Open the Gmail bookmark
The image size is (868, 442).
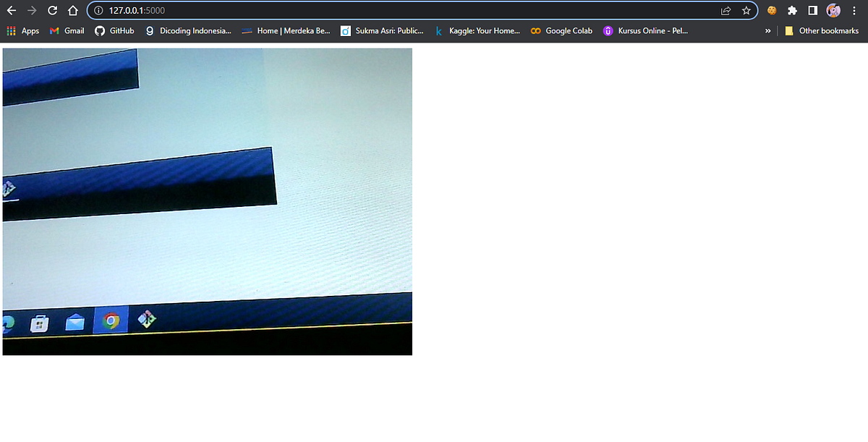tap(67, 30)
